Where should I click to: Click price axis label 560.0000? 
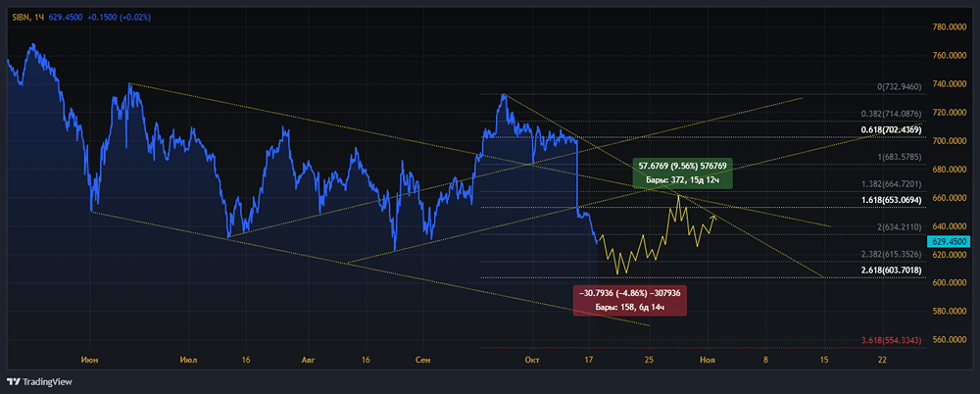pyautogui.click(x=949, y=339)
